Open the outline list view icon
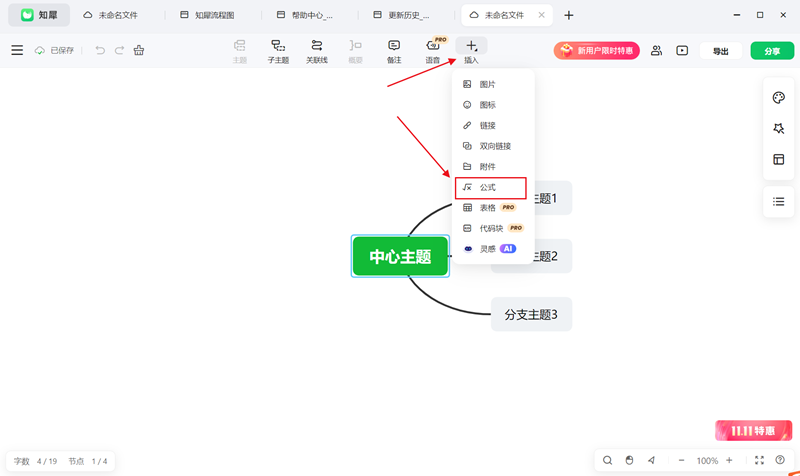The height and width of the screenshot is (476, 800). pos(779,202)
